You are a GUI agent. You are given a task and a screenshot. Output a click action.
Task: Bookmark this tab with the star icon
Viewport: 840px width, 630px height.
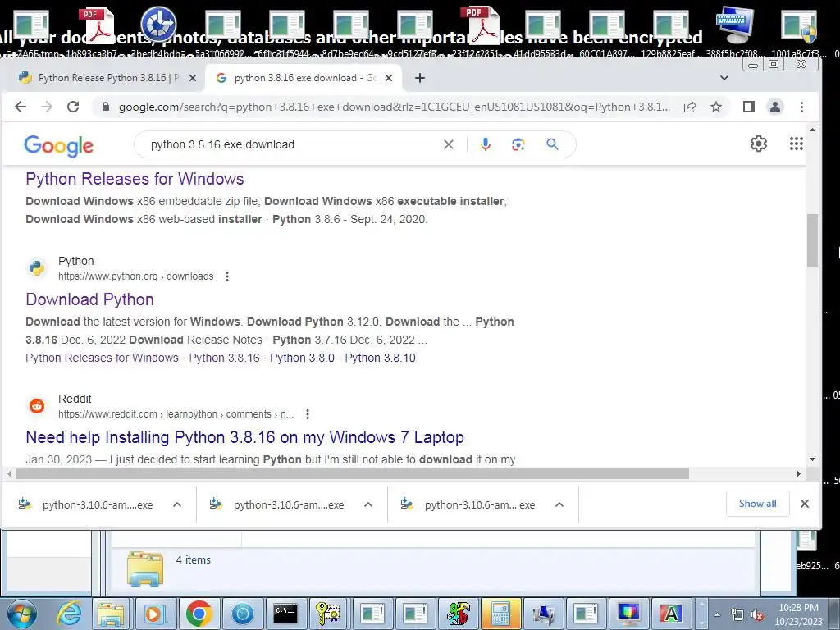[x=715, y=107]
